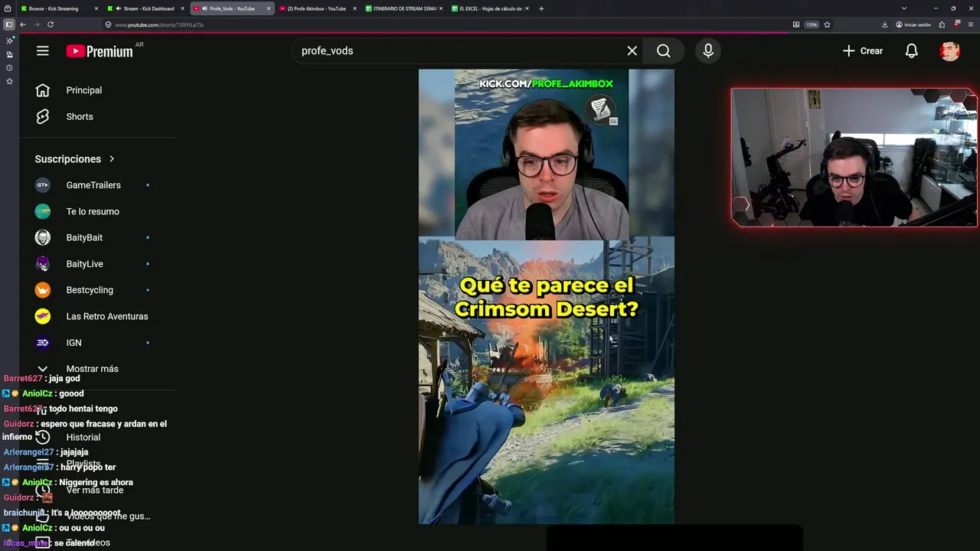Expand Mostrar más subscriptions

(x=92, y=369)
